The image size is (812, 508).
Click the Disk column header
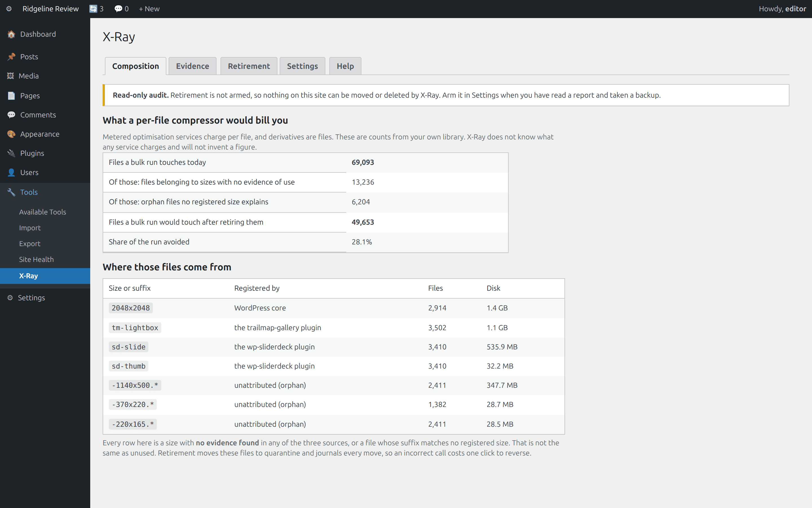point(493,288)
